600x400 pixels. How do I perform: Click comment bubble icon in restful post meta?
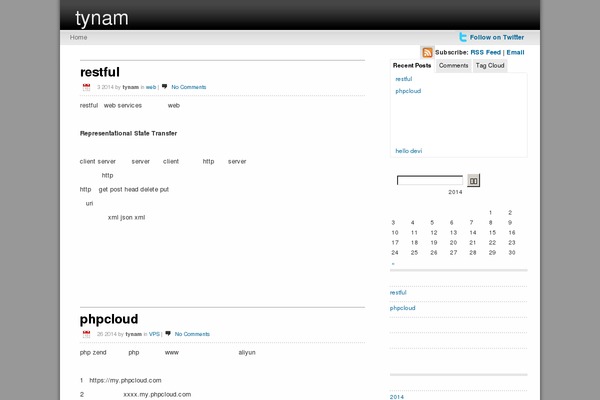tap(165, 87)
